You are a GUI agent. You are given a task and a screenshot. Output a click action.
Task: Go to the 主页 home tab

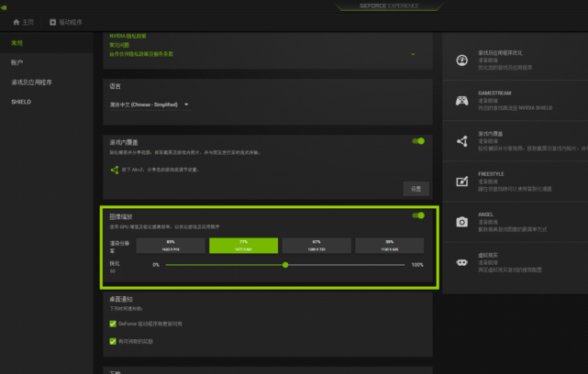pos(23,22)
